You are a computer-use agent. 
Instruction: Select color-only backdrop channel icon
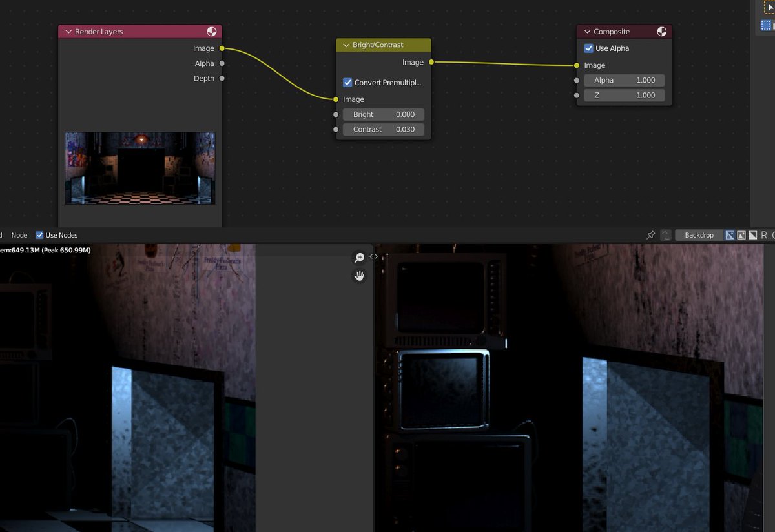741,235
